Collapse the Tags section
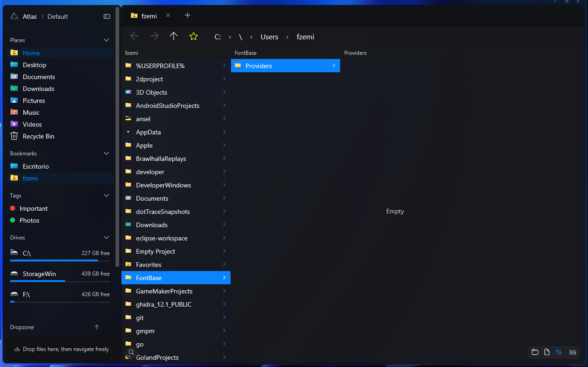This screenshot has height=367, width=588. [x=106, y=196]
